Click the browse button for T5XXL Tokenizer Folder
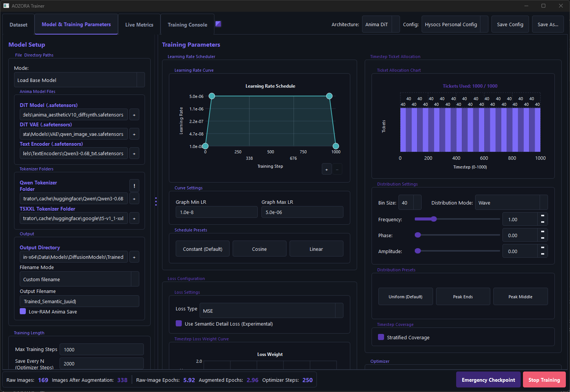 [x=134, y=218]
